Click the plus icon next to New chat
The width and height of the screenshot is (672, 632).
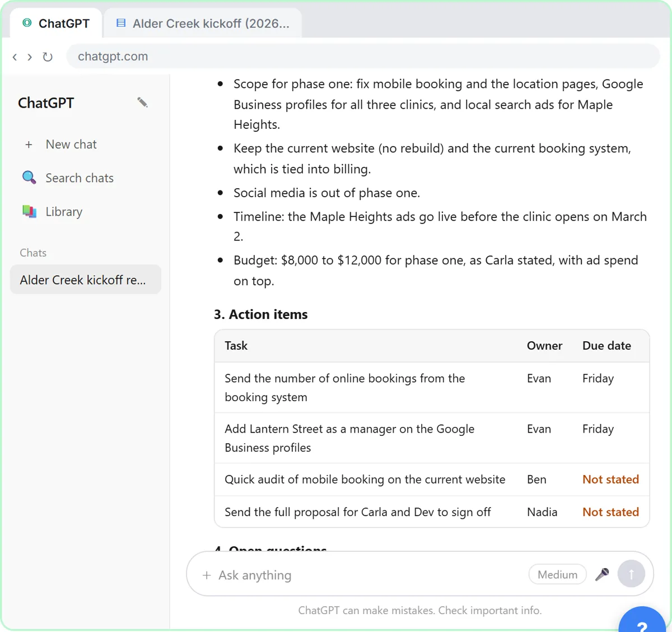[29, 145]
